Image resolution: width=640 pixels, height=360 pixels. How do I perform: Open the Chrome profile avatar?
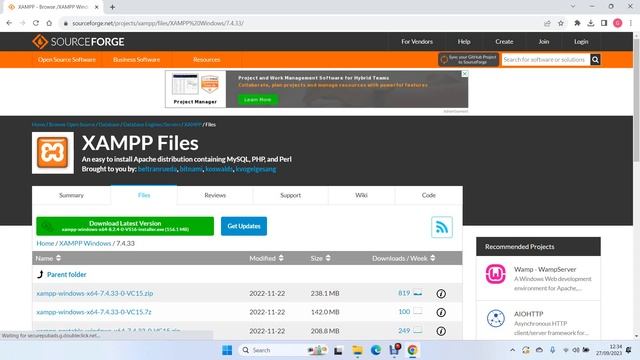pyautogui.click(x=618, y=23)
